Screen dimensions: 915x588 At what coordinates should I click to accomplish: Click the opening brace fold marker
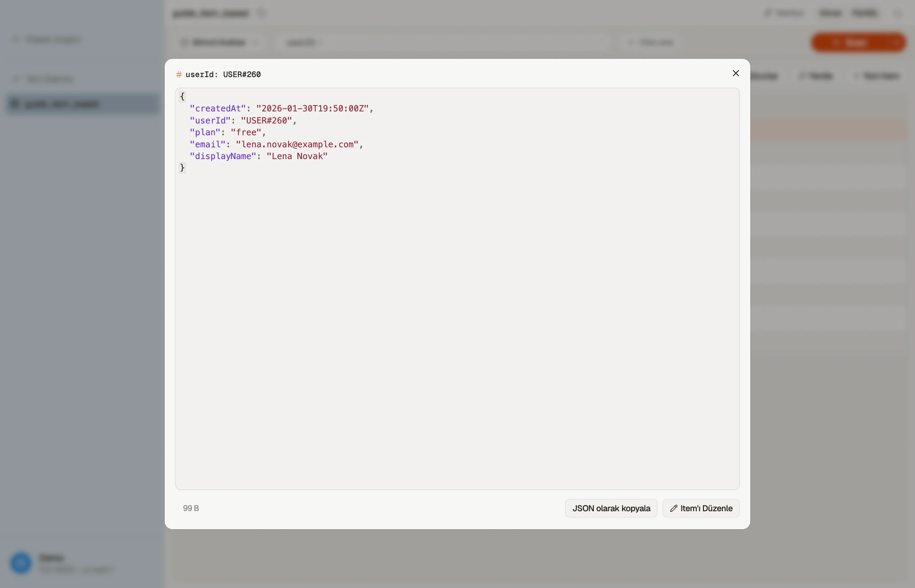pos(182,97)
